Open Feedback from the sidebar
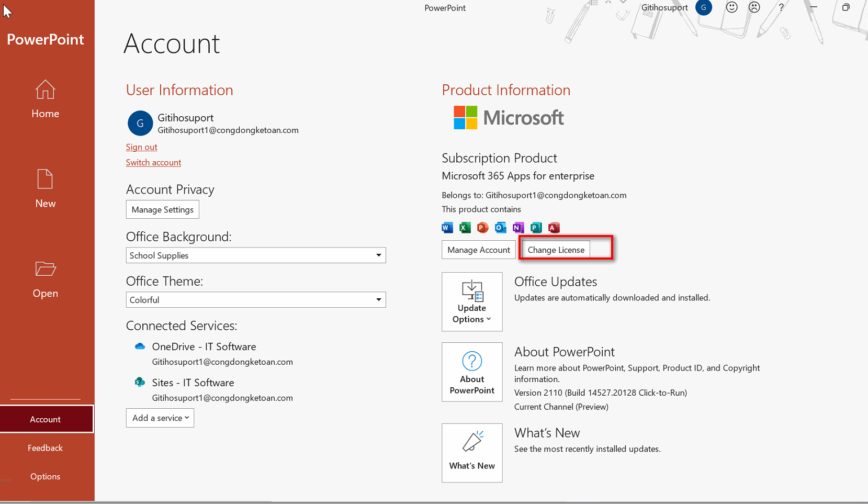 (x=45, y=448)
